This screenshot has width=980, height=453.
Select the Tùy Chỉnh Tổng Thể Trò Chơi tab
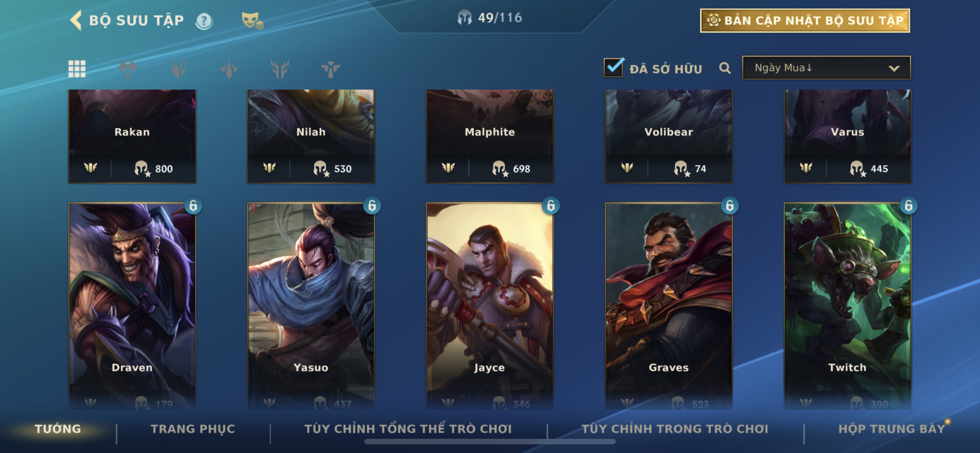(408, 429)
